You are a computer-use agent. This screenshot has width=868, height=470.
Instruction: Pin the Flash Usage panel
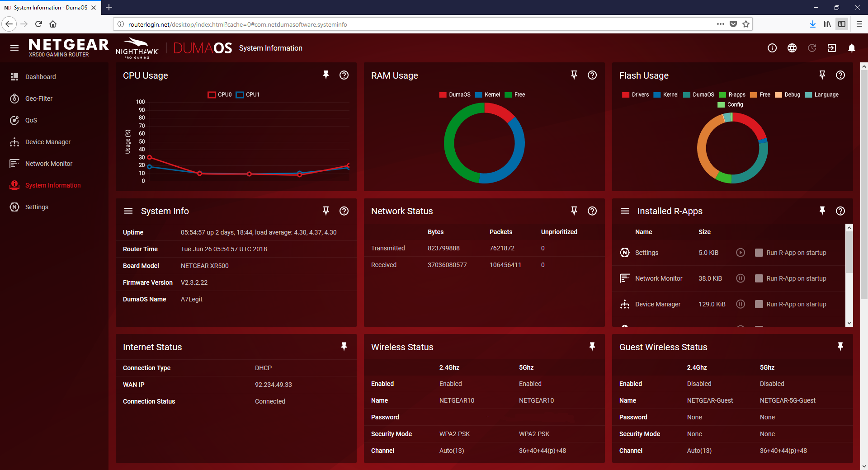coord(822,75)
